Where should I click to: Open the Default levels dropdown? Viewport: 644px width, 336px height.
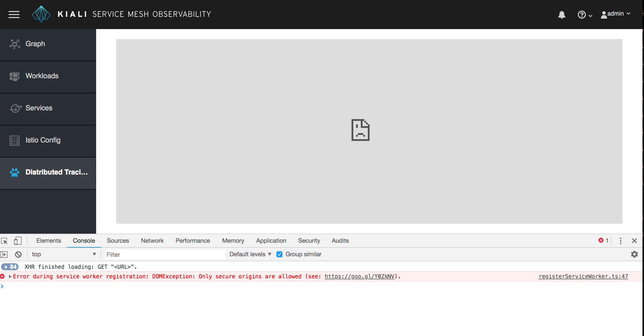coord(250,254)
